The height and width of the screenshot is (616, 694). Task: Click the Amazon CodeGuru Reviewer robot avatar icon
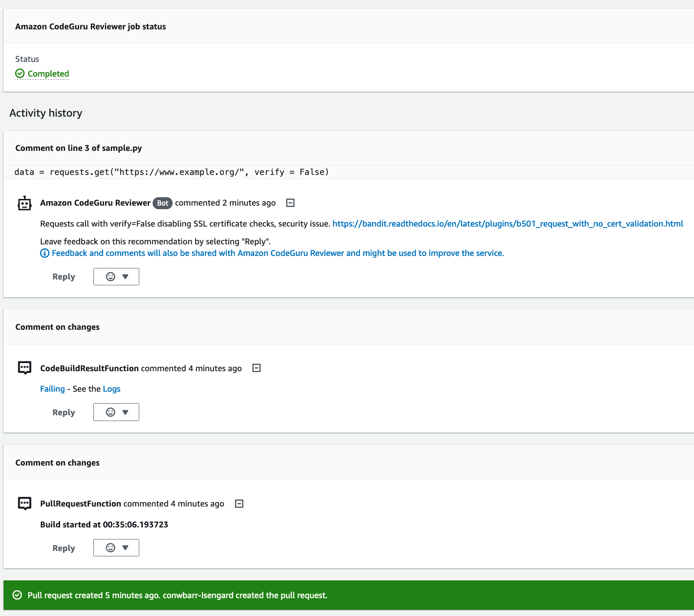24,203
